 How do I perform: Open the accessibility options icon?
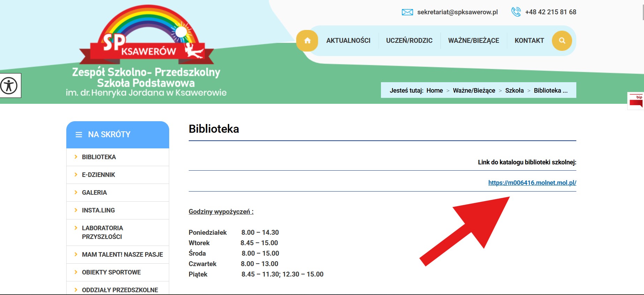[9, 86]
